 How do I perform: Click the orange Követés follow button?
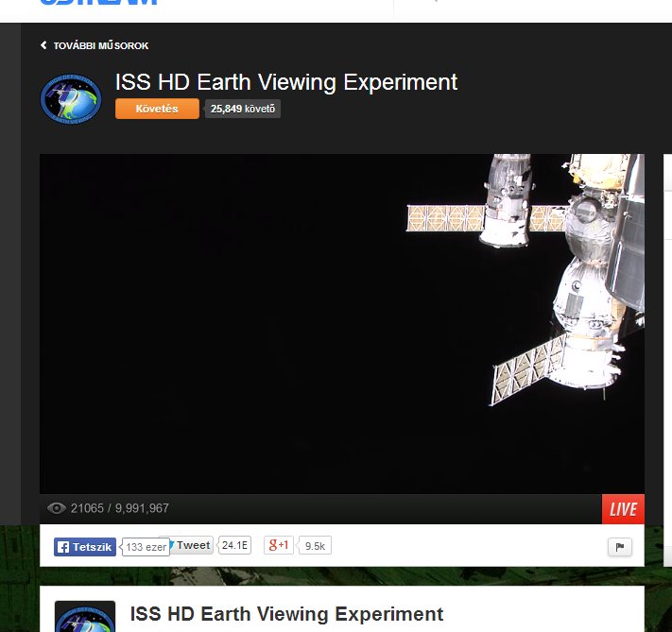click(x=157, y=109)
